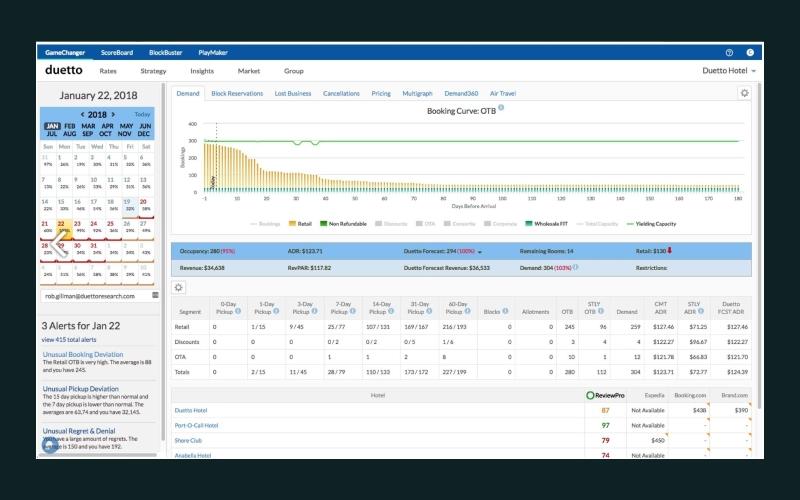Show info icon next to Blocks column
Image resolution: width=800 pixels, height=500 pixels.
tap(505, 311)
